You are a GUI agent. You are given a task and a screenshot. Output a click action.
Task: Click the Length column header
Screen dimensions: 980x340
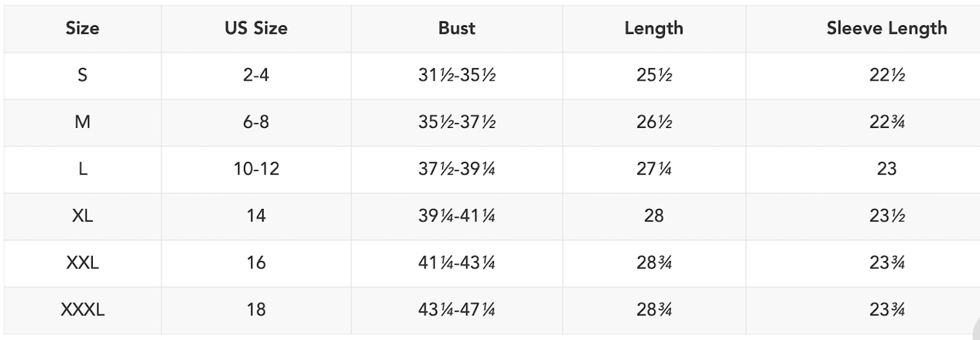click(653, 29)
